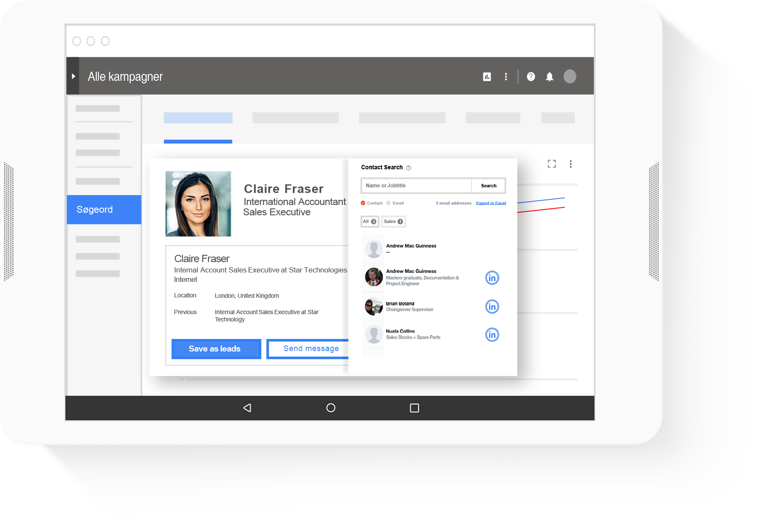The width and height of the screenshot is (766, 532).
Task: Select the Email radio option
Action: tap(388, 203)
